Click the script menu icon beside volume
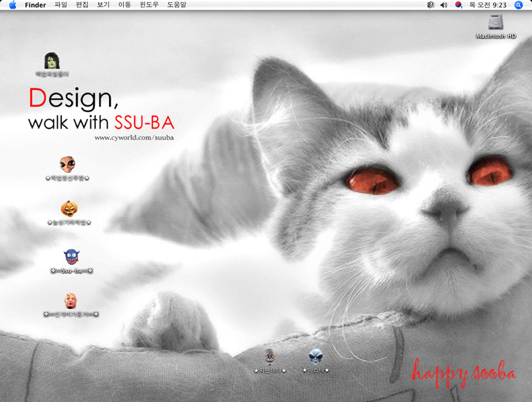This screenshot has width=532, height=402. (x=430, y=5)
